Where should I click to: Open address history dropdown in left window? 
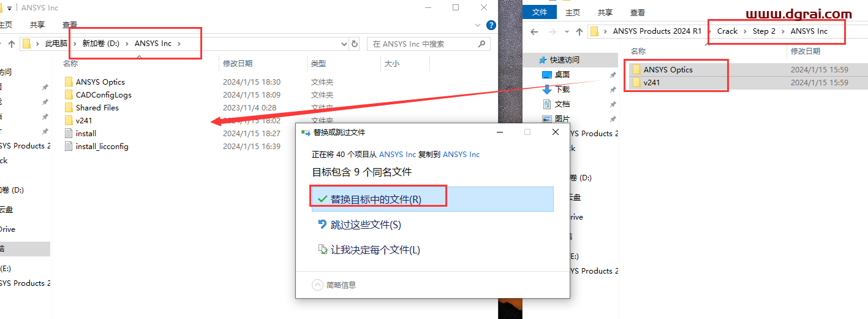click(344, 44)
